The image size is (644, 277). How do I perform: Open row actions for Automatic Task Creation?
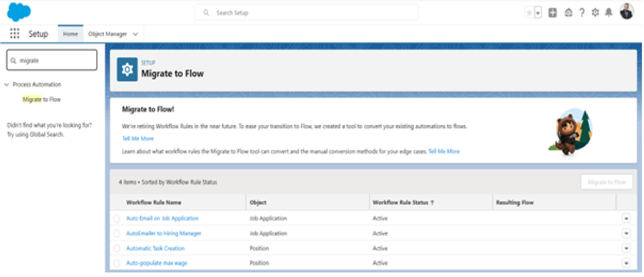point(626,248)
